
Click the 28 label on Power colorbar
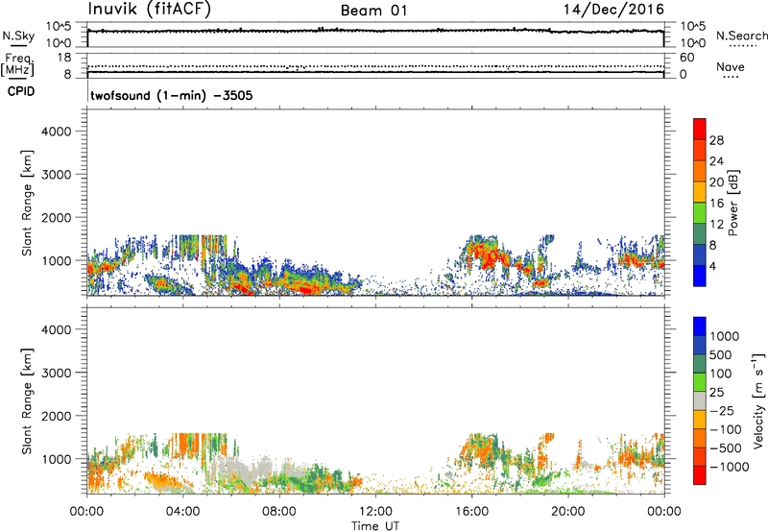[x=716, y=140]
